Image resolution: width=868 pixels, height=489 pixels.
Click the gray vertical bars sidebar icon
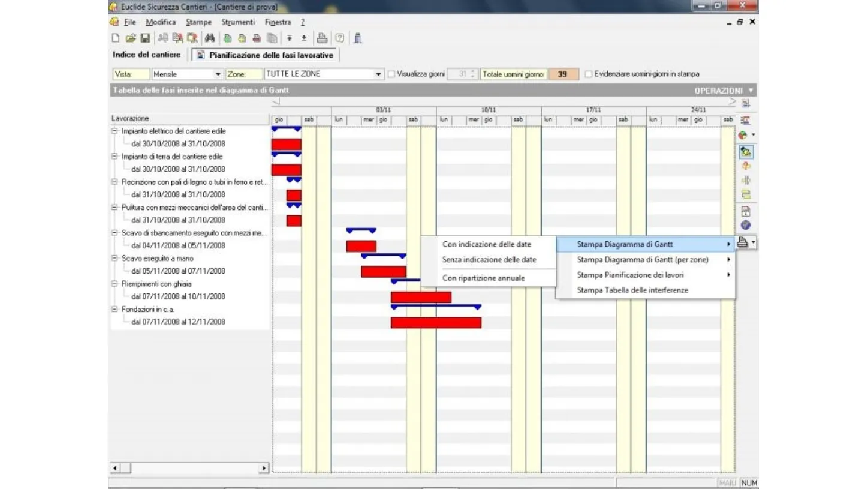tap(746, 181)
